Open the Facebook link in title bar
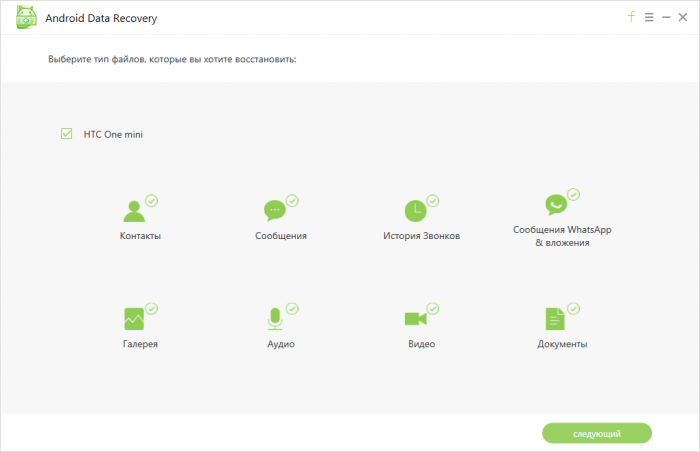700x452 pixels. [x=631, y=17]
